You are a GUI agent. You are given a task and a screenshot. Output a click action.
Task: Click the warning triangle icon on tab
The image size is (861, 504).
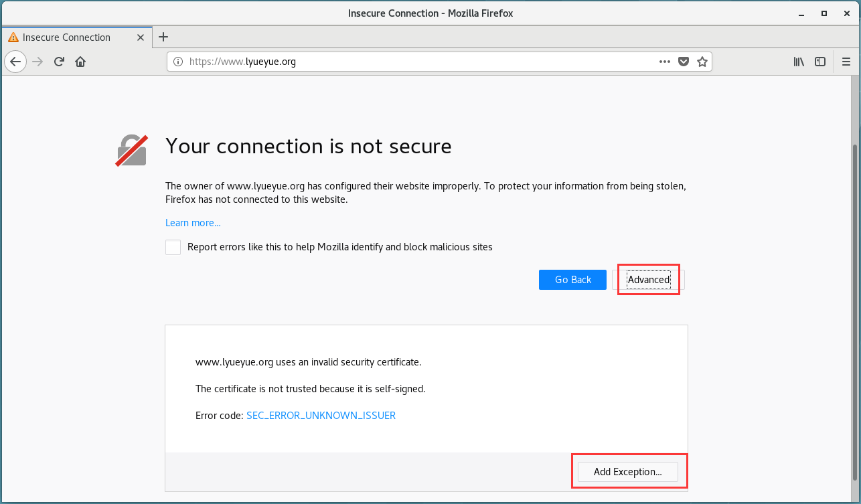tap(13, 37)
